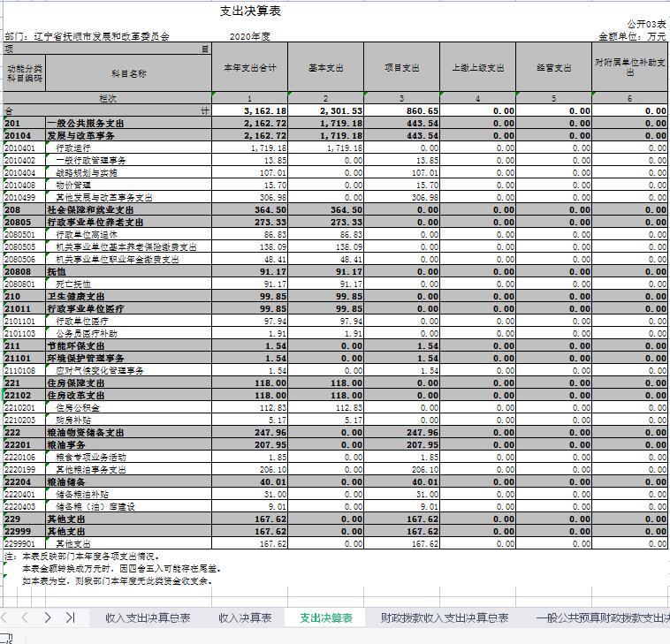The height and width of the screenshot is (644, 670).
Task: Select the 经营支出 column header cell
Action: [554, 68]
